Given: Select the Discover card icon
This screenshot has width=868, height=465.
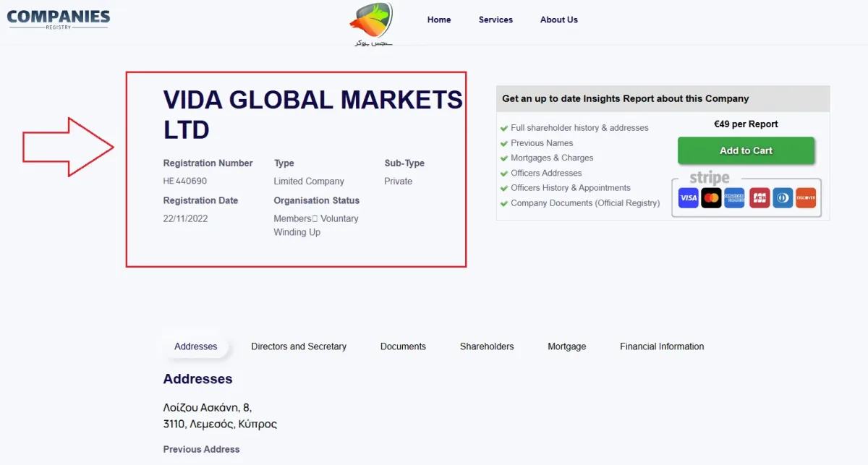Looking at the screenshot, I should (806, 197).
